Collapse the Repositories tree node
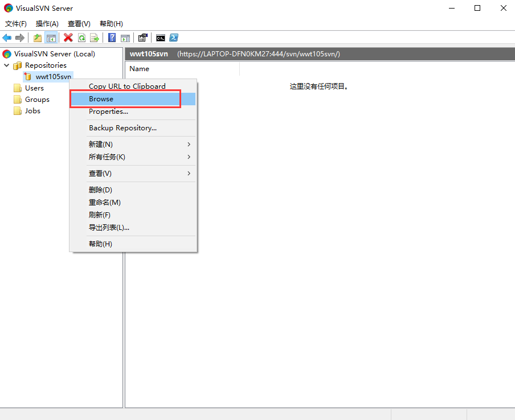 point(7,65)
